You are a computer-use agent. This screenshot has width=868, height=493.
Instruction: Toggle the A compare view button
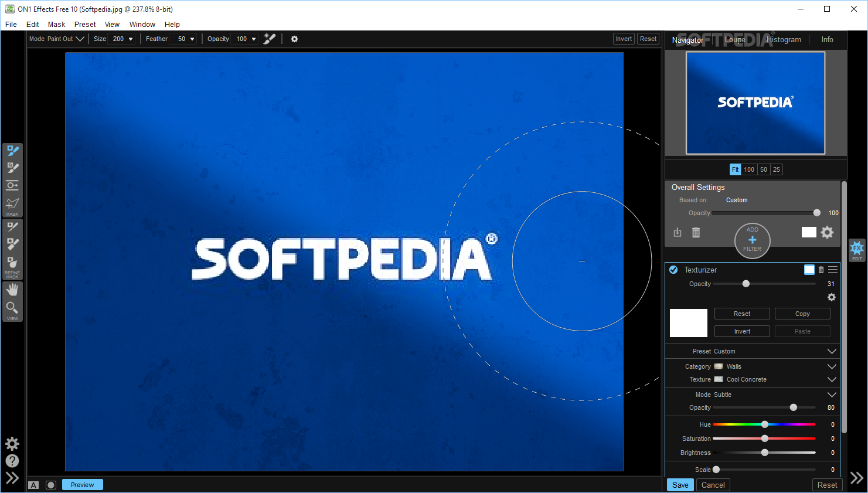tap(33, 485)
